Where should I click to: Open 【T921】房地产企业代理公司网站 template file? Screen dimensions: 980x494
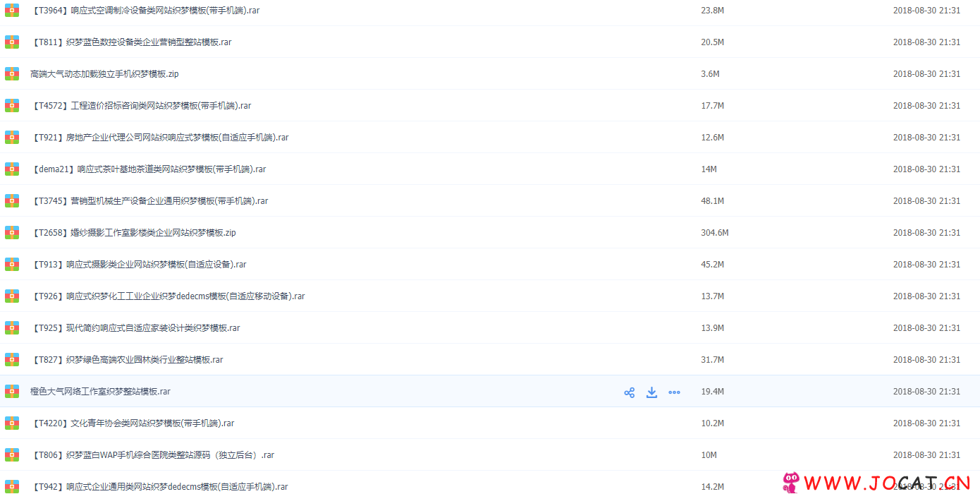[159, 138]
